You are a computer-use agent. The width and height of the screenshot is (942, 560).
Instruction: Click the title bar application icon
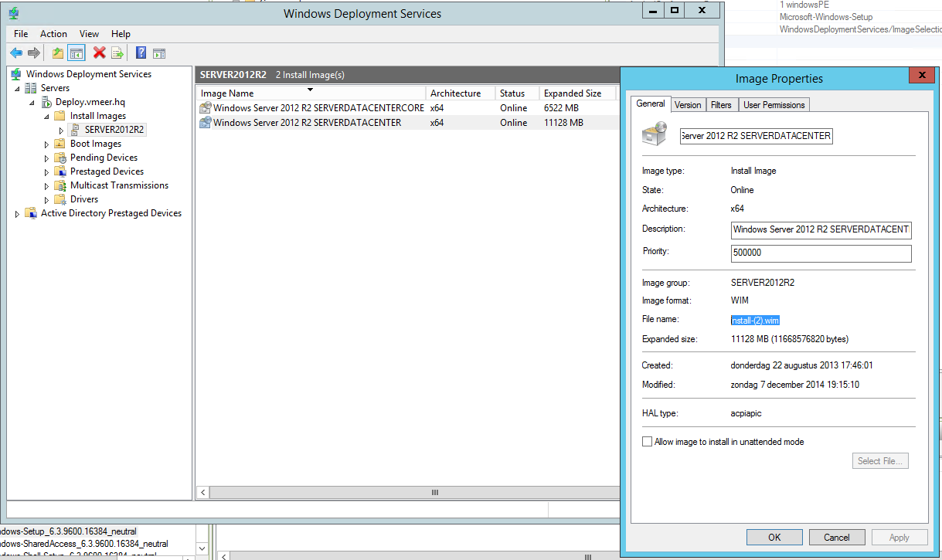tap(14, 13)
